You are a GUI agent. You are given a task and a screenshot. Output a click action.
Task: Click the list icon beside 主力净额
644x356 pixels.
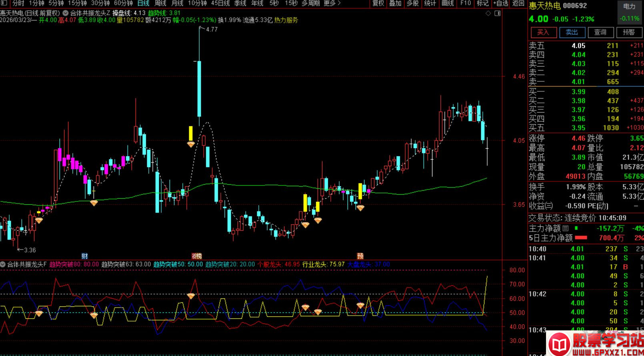(566, 228)
